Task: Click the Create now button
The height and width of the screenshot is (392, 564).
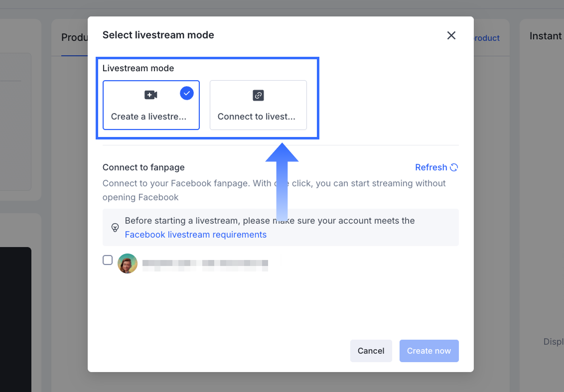Action: pyautogui.click(x=428, y=351)
